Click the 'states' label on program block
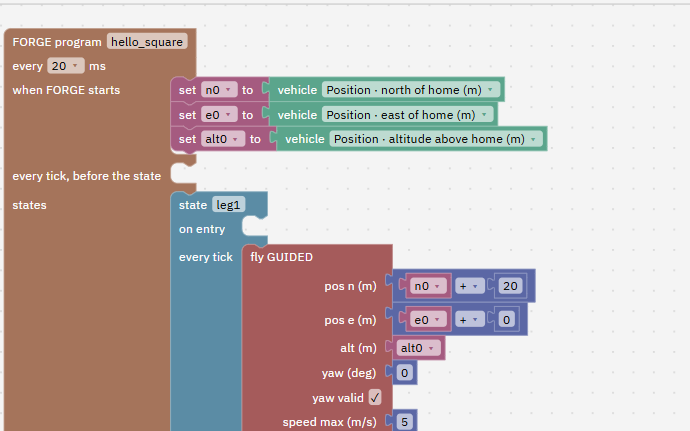The image size is (690, 431). pyautogui.click(x=29, y=205)
